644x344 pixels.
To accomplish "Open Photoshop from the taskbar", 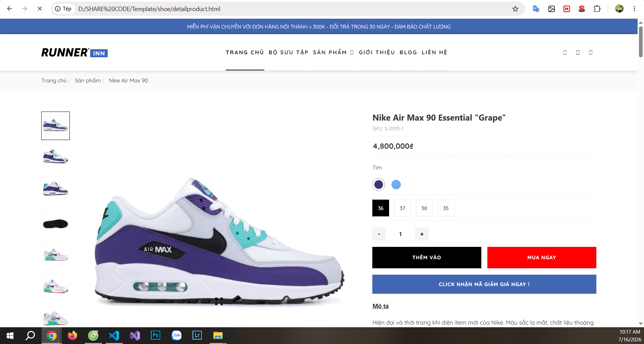I will (x=156, y=336).
